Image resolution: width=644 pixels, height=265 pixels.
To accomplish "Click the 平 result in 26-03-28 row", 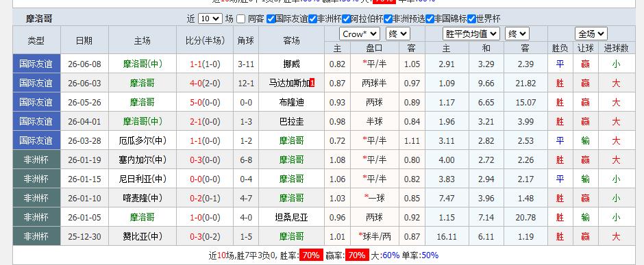I will pos(560,140).
